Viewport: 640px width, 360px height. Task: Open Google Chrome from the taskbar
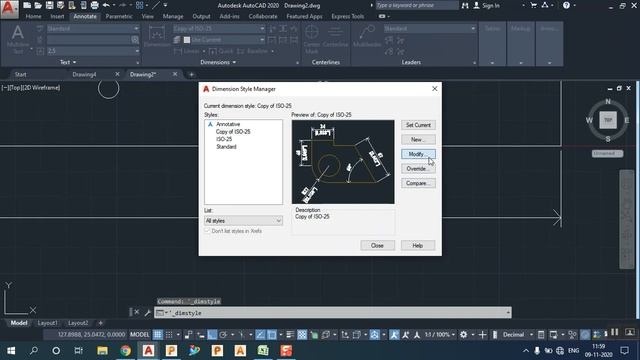(x=125, y=351)
